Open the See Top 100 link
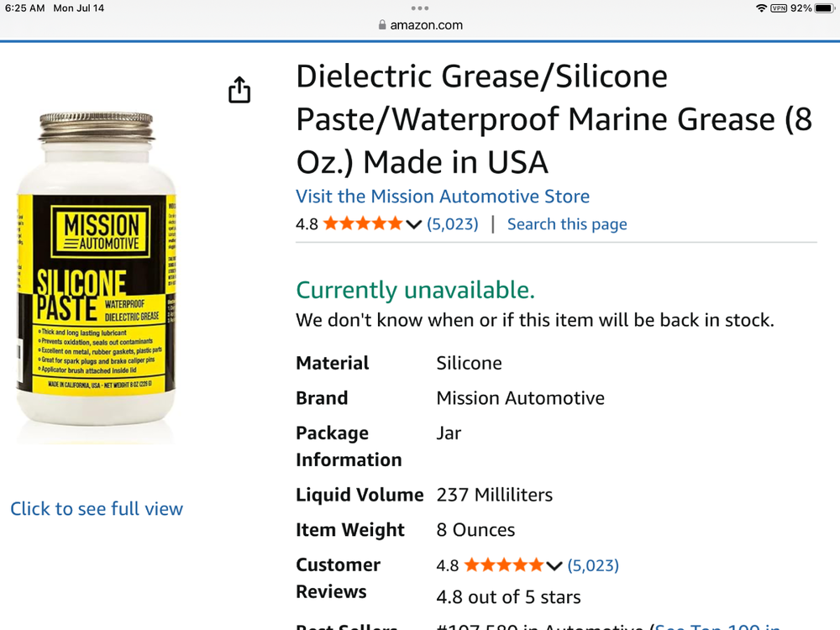Screen dimensions: 840x630 (x=717, y=626)
